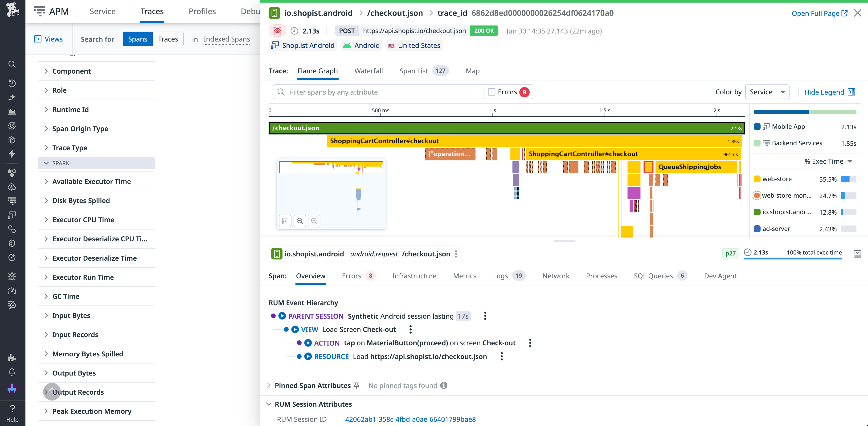Open the RUM Session ID link
Viewport: 868px width, 426px height.
pos(410,419)
